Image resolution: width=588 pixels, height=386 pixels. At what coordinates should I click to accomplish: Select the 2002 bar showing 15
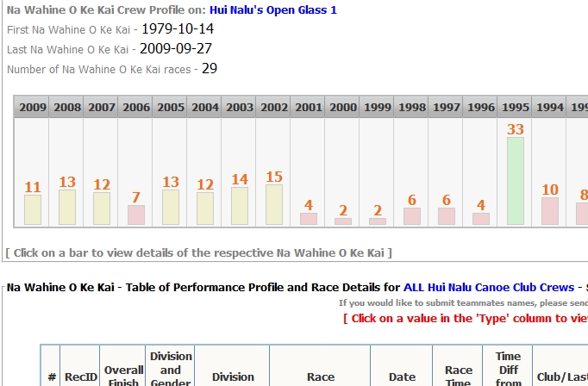[x=274, y=204]
